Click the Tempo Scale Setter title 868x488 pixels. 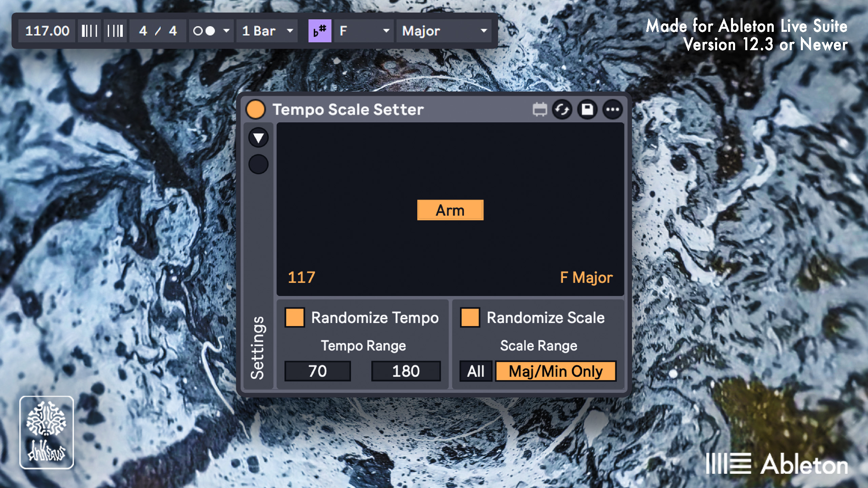(348, 109)
